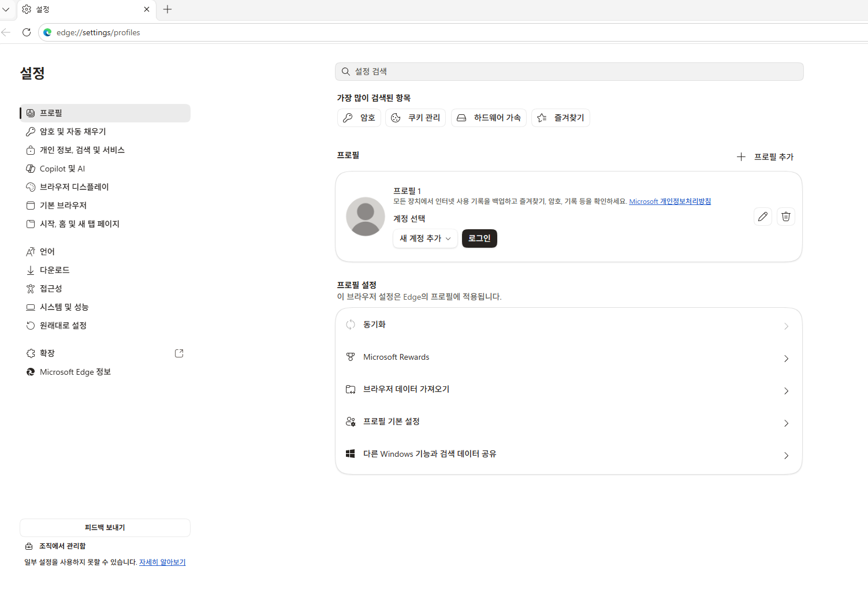Click the 동기화 row label
This screenshot has width=868, height=589.
click(x=374, y=325)
